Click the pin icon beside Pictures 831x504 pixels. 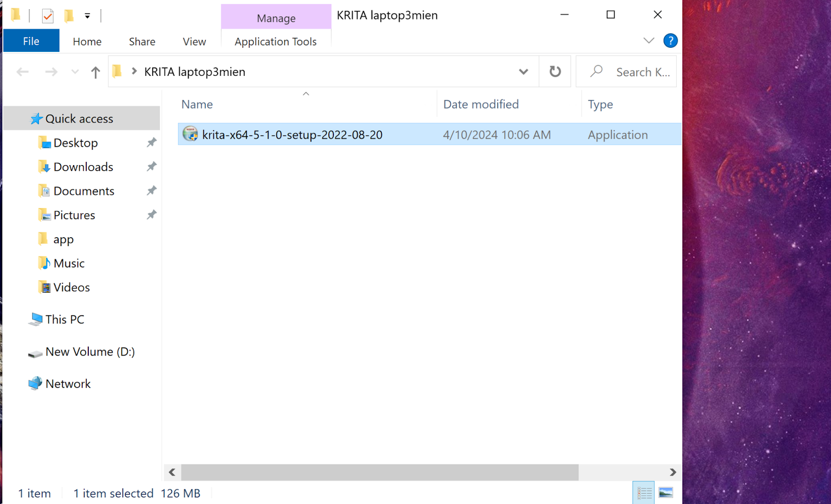pos(151,214)
